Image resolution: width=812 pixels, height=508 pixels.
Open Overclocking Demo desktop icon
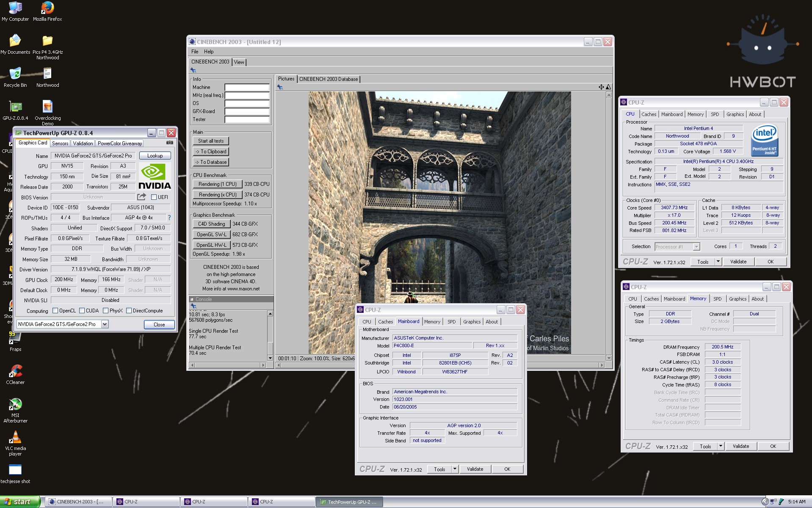[47, 113]
